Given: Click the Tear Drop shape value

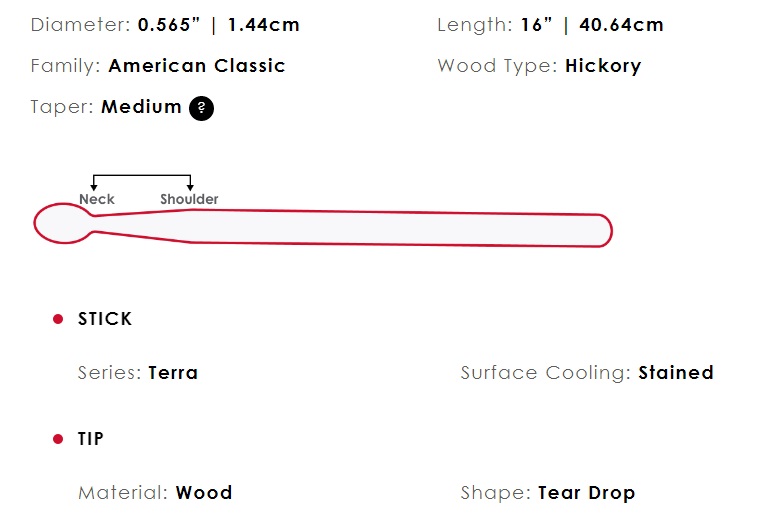Looking at the screenshot, I should click(x=586, y=493).
